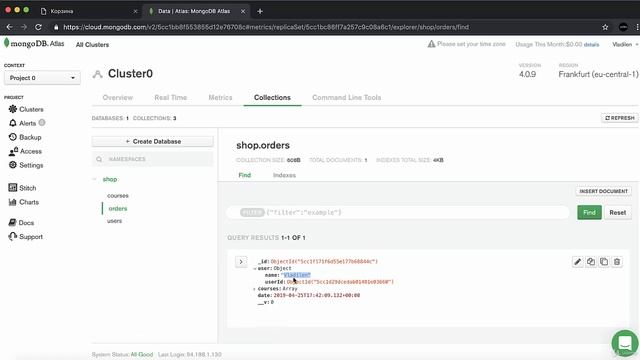Image resolution: width=640 pixels, height=360 pixels.
Task: Go back in browser history
Action: click(9, 27)
